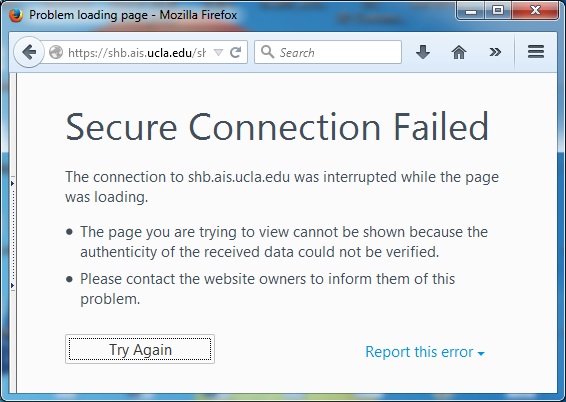Minimize the Firefox window
566x402 pixels.
pyautogui.click(x=471, y=11)
